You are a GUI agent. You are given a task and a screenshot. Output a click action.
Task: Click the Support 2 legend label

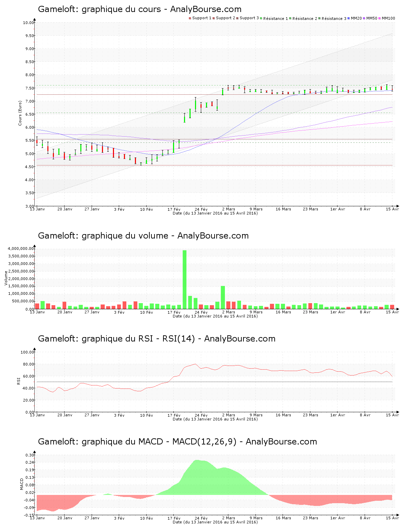(x=226, y=18)
